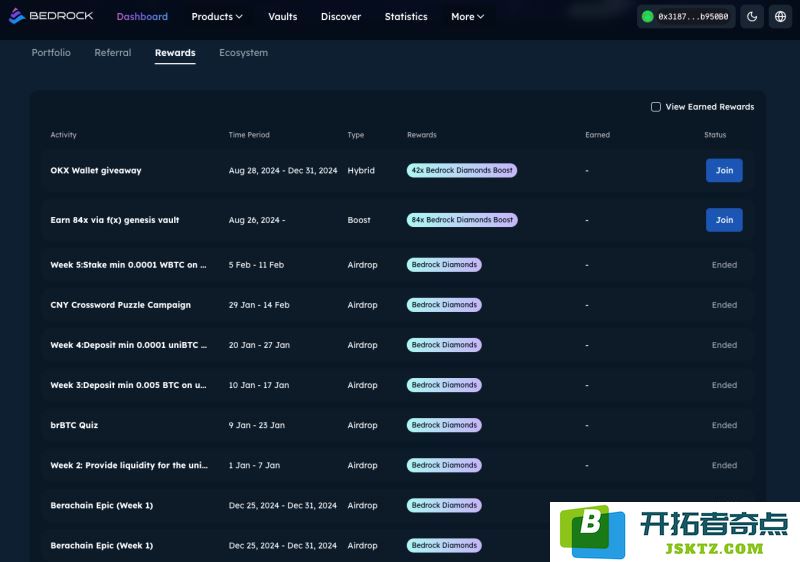Viewport: 800px width, 562px height.
Task: Click the Type column header
Action: pyautogui.click(x=356, y=135)
